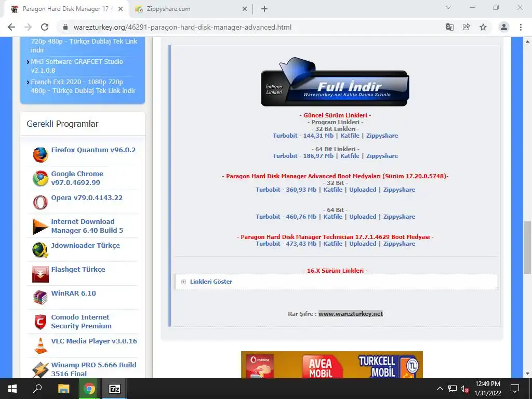532x399 pixels.
Task: Open File Explorer from taskbar
Action: coord(63,389)
